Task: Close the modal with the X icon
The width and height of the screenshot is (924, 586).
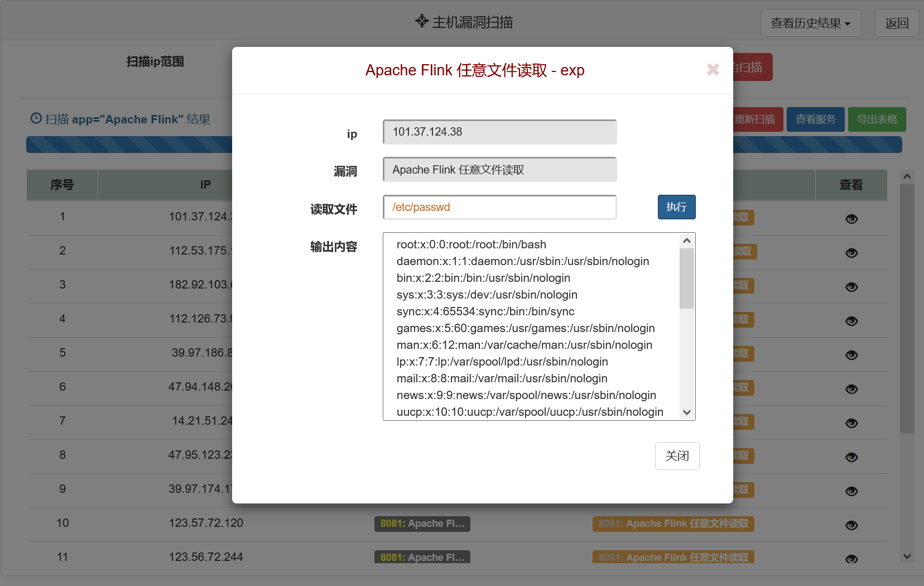Action: (713, 70)
